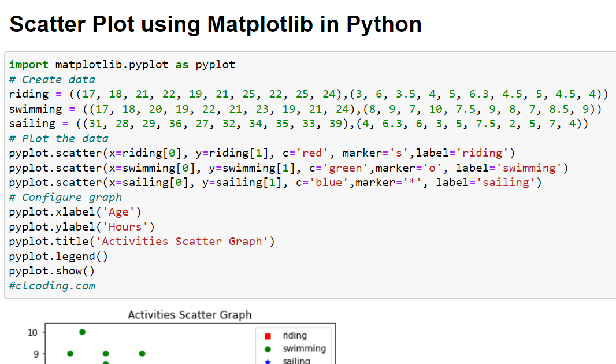Click the y-axis tick label '9'
Viewport: 616px width, 364px height.
click(36, 354)
